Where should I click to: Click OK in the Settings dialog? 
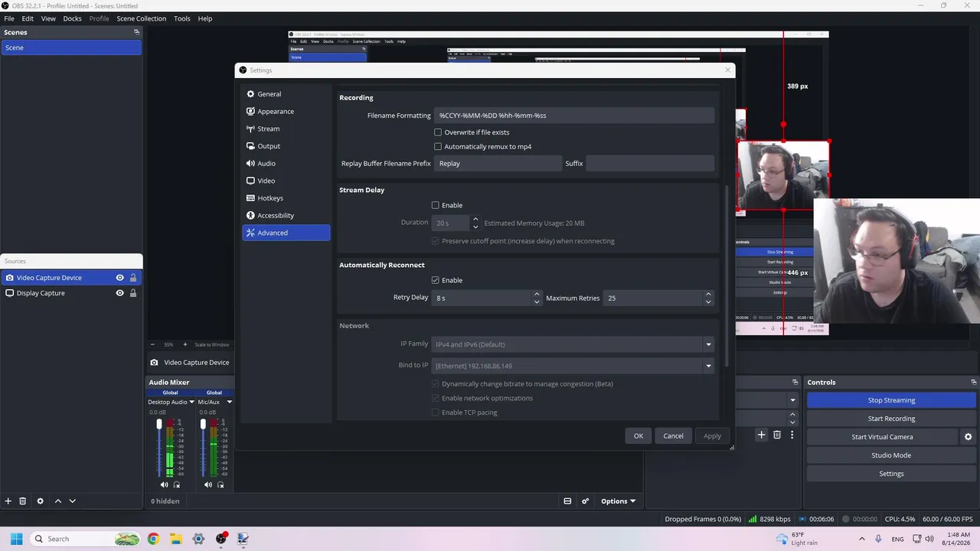click(x=639, y=436)
